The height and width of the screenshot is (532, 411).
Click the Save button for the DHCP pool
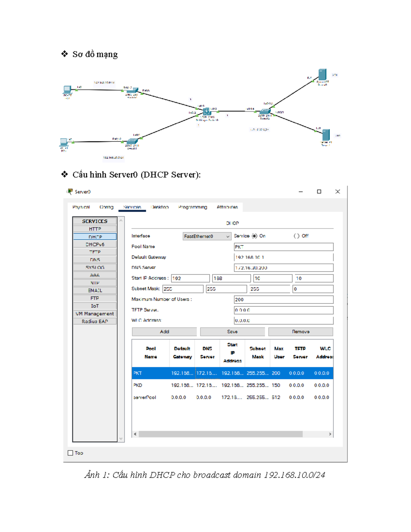pyautogui.click(x=232, y=331)
